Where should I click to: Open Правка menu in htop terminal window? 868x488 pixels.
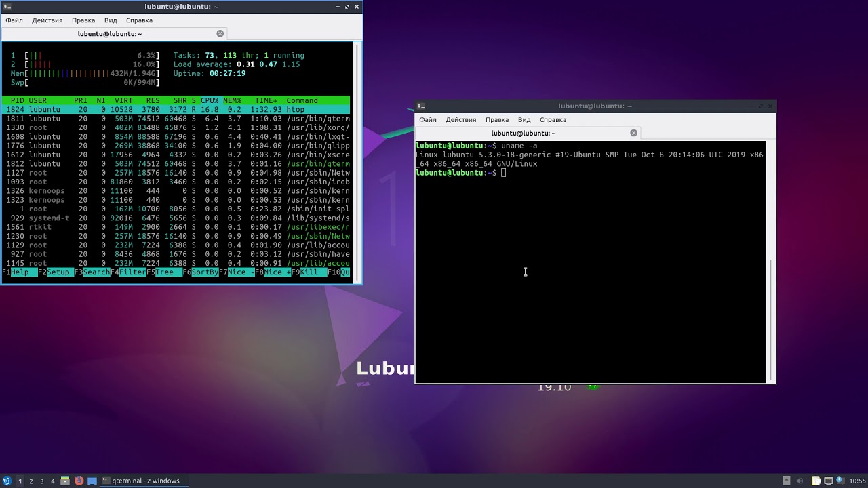(83, 20)
